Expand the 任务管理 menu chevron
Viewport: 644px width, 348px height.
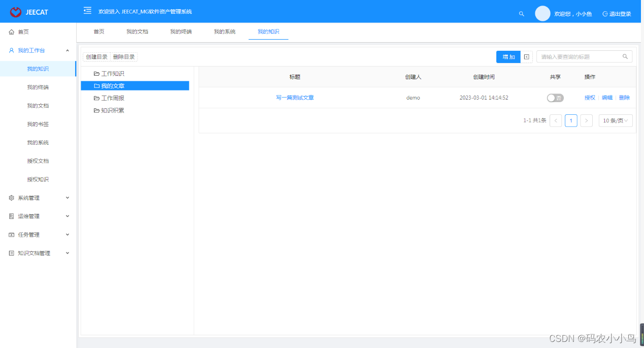pyautogui.click(x=67, y=235)
